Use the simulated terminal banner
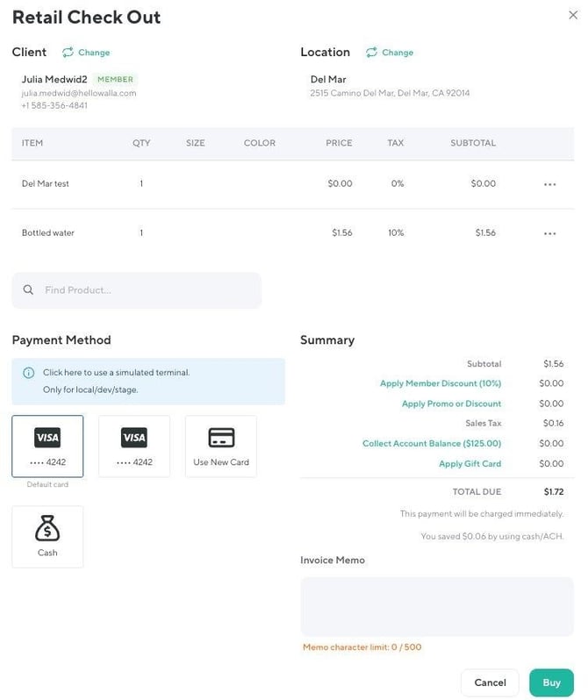Screen dimensions: 588x700 [x=148, y=382]
